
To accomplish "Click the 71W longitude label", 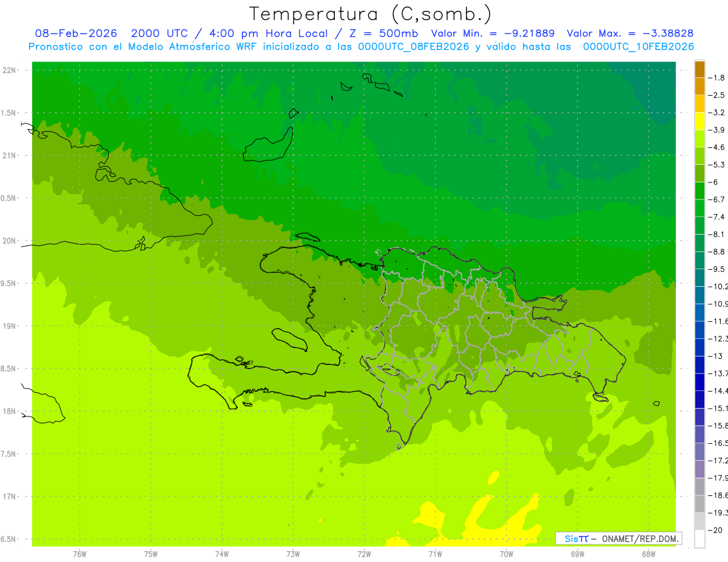I will 435,554.
